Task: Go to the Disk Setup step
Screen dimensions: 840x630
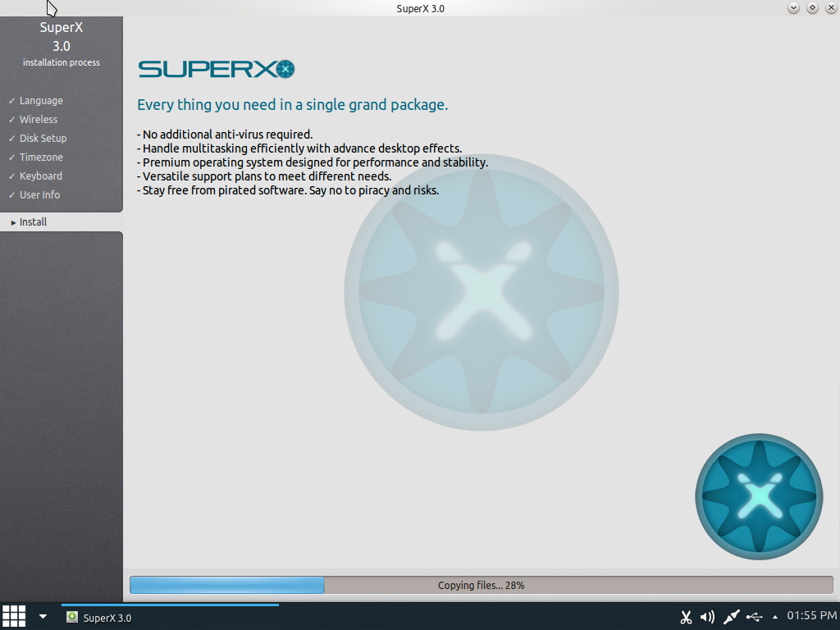Action: [x=43, y=139]
